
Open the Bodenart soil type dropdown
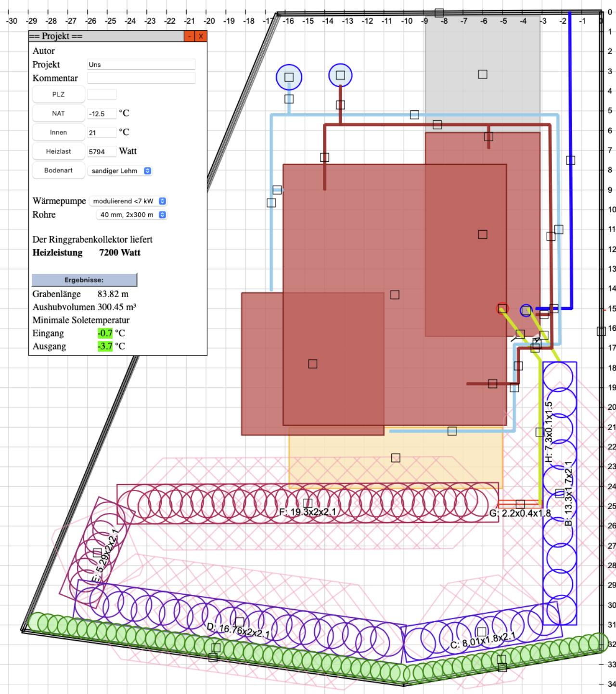(x=120, y=171)
